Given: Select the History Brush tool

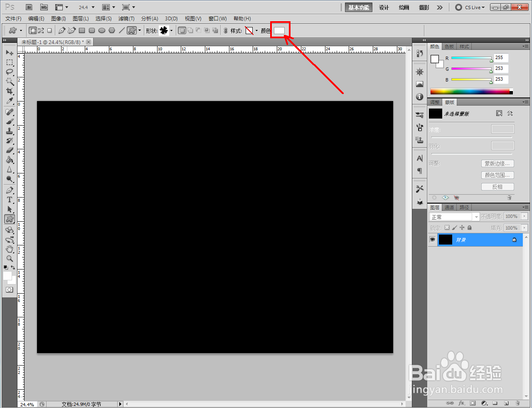Looking at the screenshot, I should tap(10, 141).
